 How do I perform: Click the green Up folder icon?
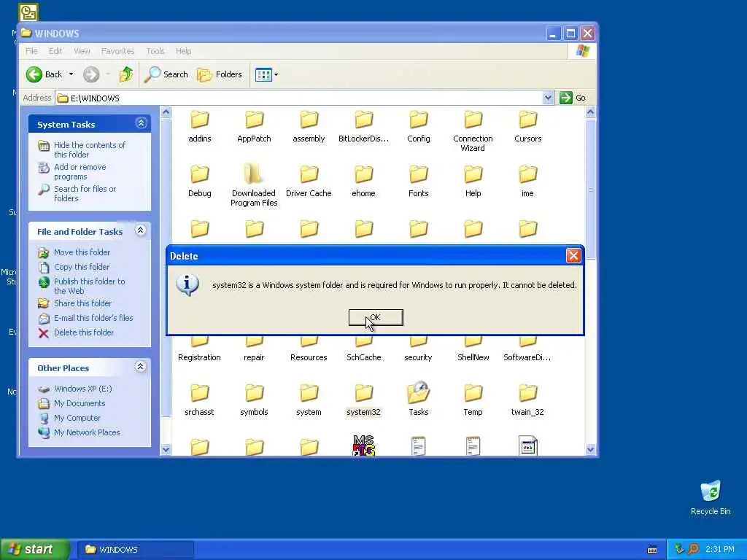point(126,74)
